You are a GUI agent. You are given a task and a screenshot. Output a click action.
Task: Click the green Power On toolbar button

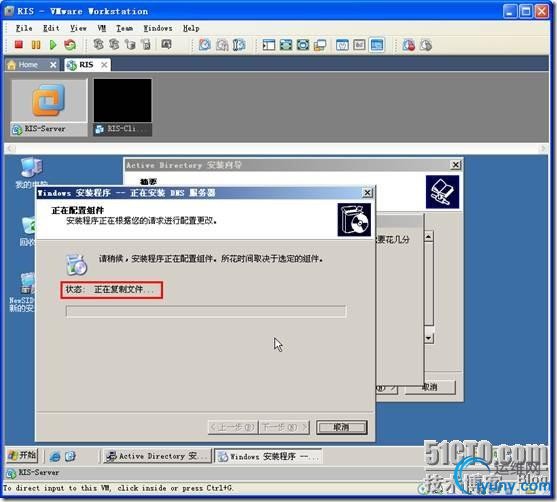pyautogui.click(x=53, y=45)
